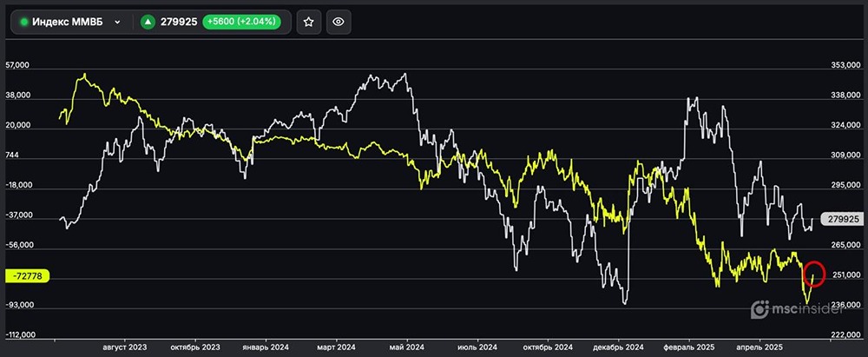Click the июль 2024 time axis label
The image size is (868, 357).
(x=477, y=347)
